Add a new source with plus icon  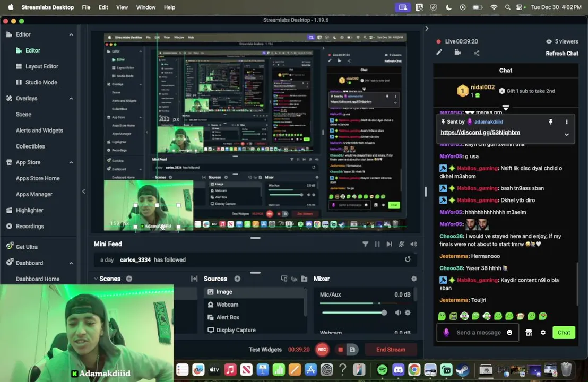237,279
